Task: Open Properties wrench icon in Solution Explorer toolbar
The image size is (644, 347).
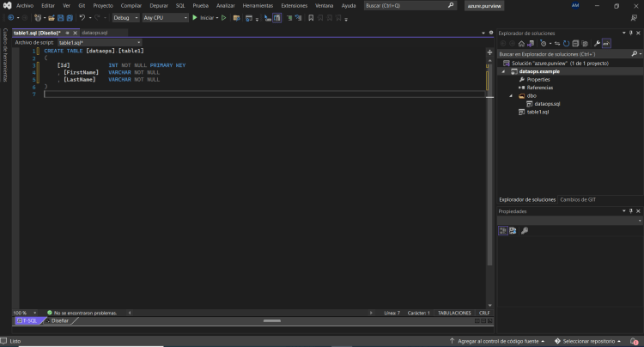Action: pyautogui.click(x=597, y=43)
